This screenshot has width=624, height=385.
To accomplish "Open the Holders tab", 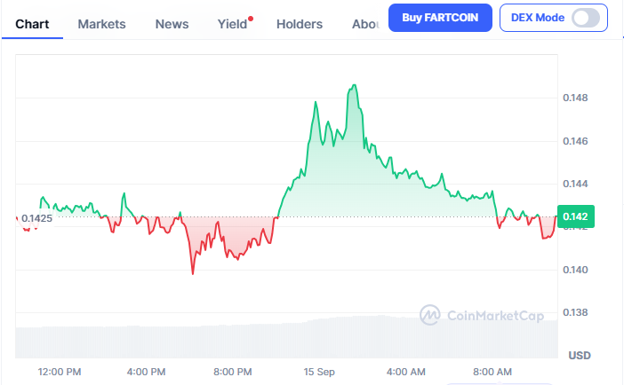I will [299, 24].
